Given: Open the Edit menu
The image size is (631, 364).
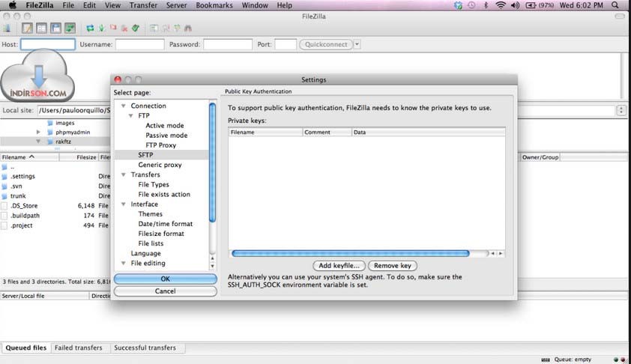Looking at the screenshot, I should click(89, 5).
